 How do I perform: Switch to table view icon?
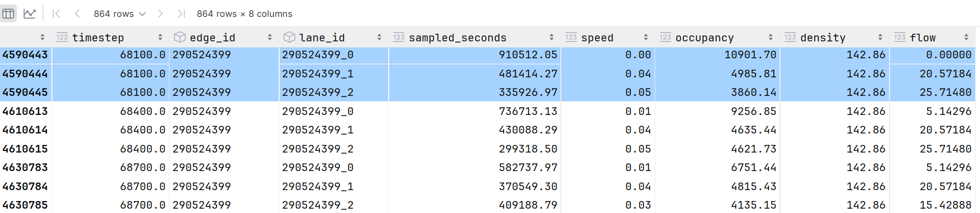coord(8,14)
